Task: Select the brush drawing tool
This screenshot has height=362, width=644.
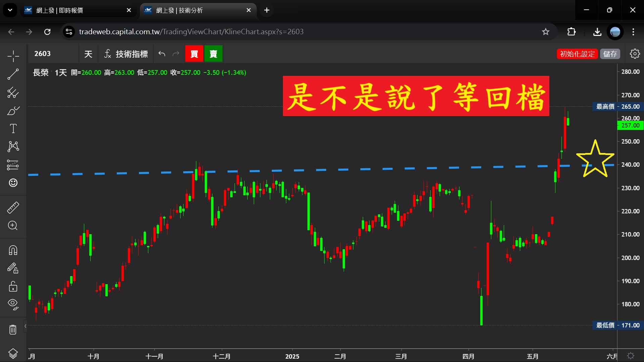Action: [13, 110]
